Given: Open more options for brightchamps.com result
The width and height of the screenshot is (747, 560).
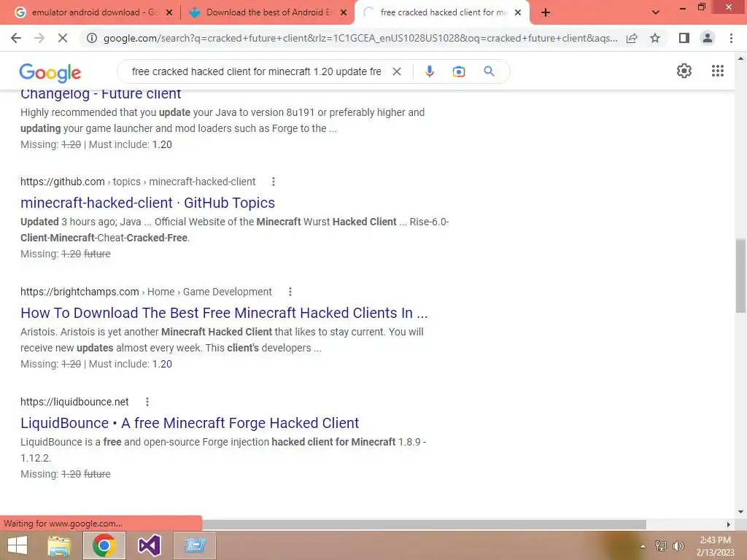Looking at the screenshot, I should pyautogui.click(x=290, y=292).
